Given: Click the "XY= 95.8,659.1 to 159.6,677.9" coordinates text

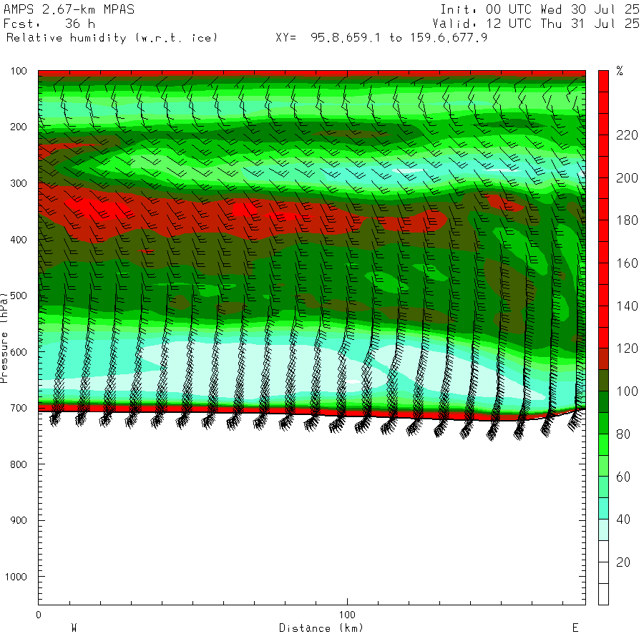Looking at the screenshot, I should [381, 38].
